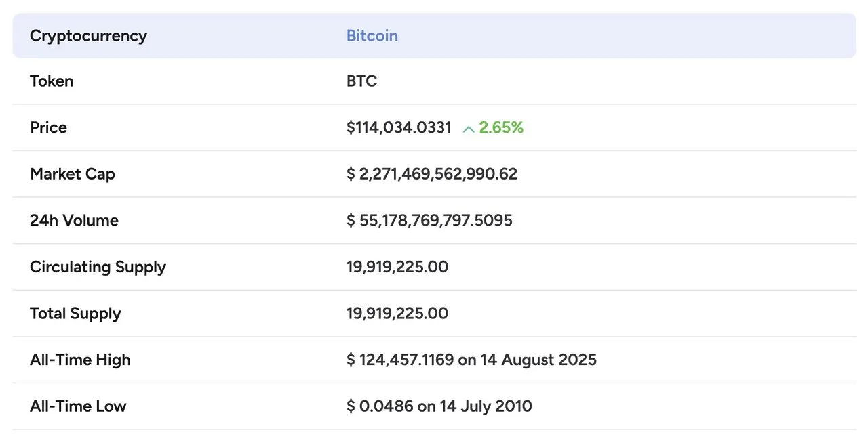Select the $114,034.0331 price value
The image size is (868, 443).
(x=399, y=128)
